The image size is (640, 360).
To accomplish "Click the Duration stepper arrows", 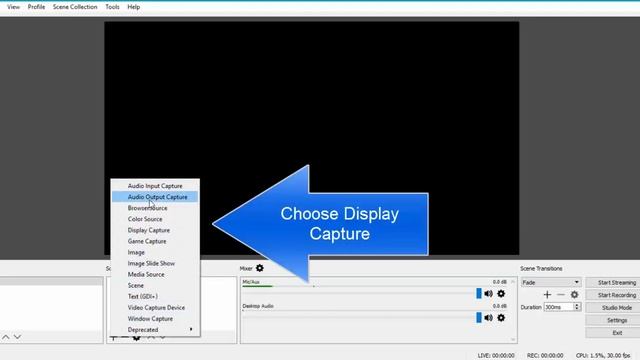I will tap(577, 307).
